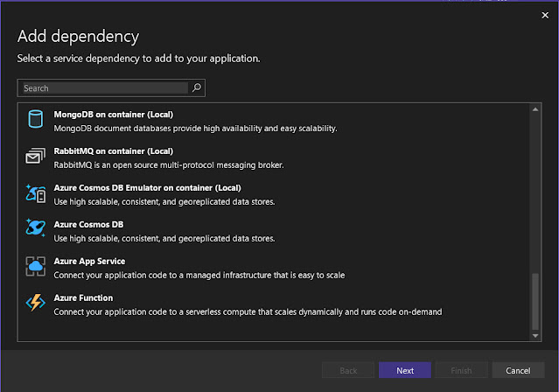Focus the Search dependencies text field
559x392 pixels.
[x=105, y=88]
